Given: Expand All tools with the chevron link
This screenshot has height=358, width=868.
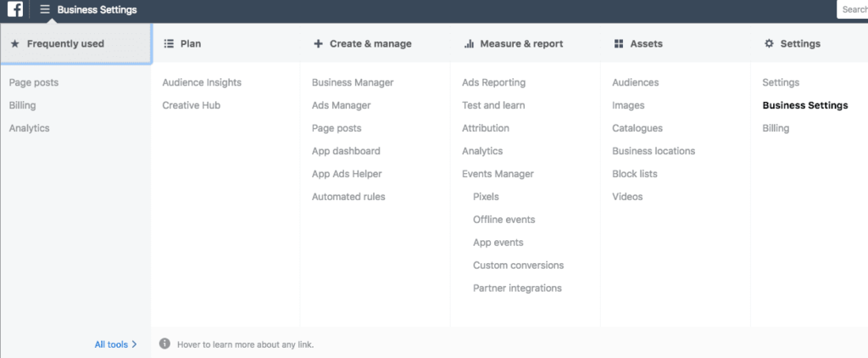Looking at the screenshot, I should point(115,344).
